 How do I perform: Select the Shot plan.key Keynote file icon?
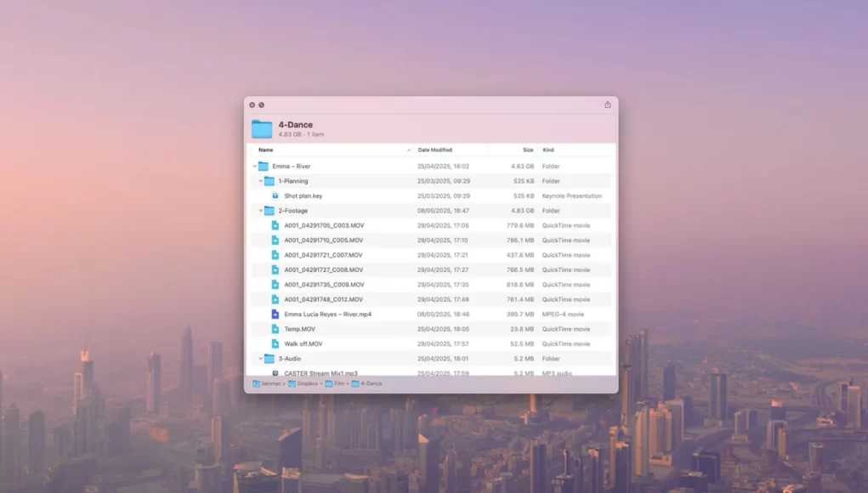tap(275, 196)
